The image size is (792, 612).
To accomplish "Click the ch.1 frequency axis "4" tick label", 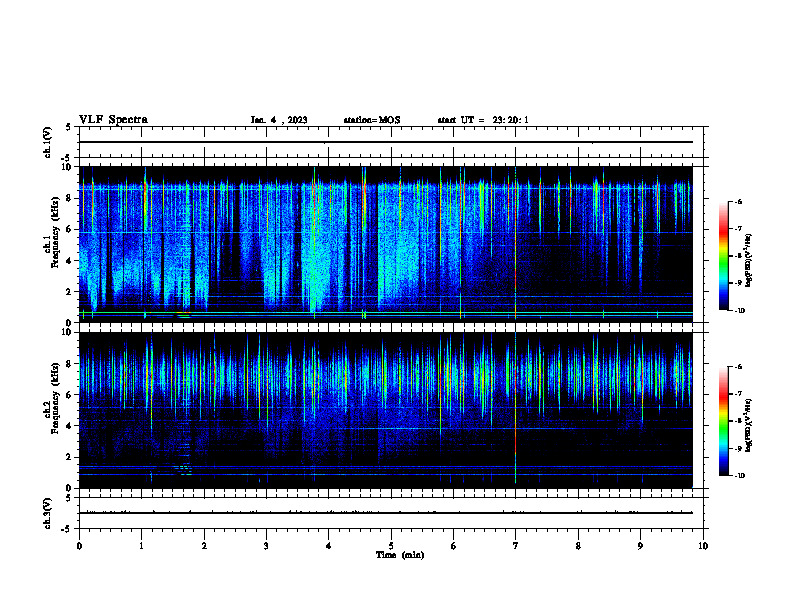I will coord(70,261).
